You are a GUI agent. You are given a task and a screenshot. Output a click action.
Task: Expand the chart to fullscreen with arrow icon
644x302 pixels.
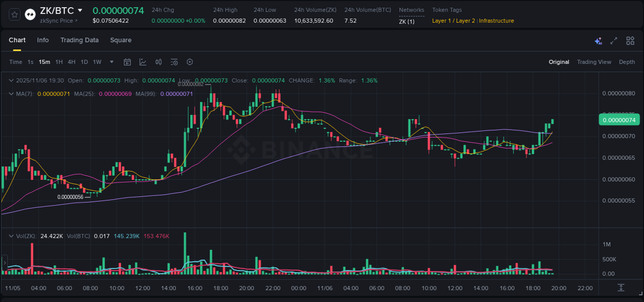click(x=613, y=40)
